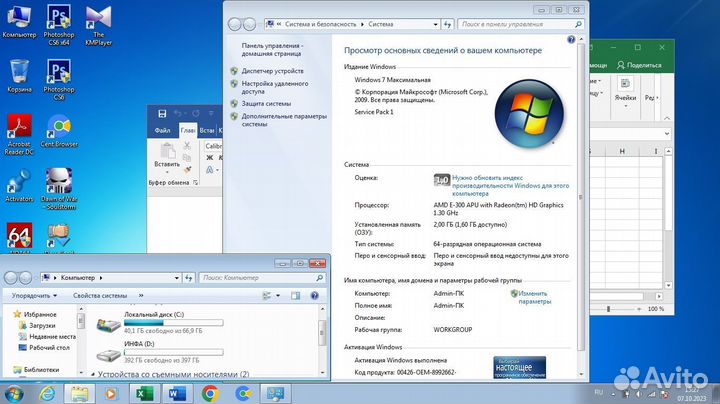Collapse the Excel ribbon arrow
The image size is (720, 404).
coord(667,118)
